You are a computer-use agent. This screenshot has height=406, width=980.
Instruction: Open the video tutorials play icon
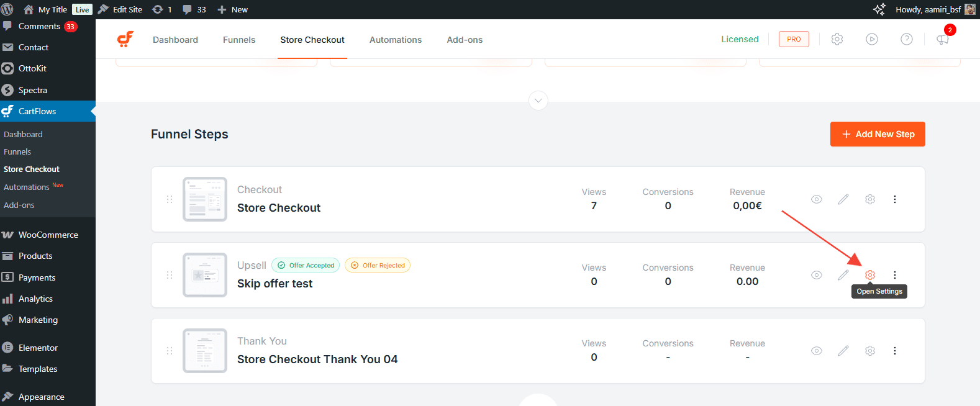click(x=871, y=39)
